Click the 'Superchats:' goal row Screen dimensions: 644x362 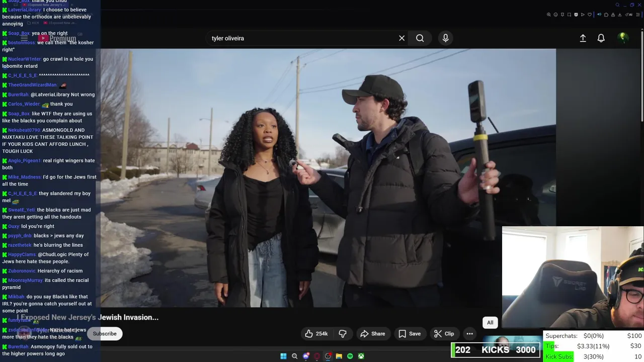[594, 336]
